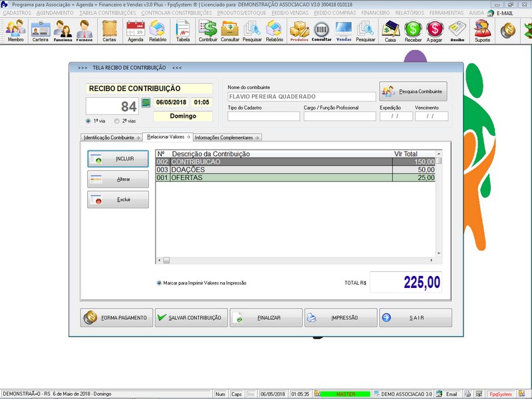532x399 pixels.
Task: Open the Agenda calendar icon
Action: tap(136, 31)
